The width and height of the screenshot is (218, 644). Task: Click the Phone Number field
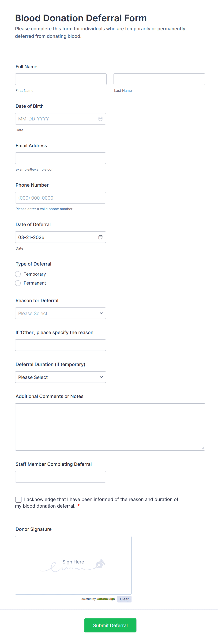(x=60, y=198)
